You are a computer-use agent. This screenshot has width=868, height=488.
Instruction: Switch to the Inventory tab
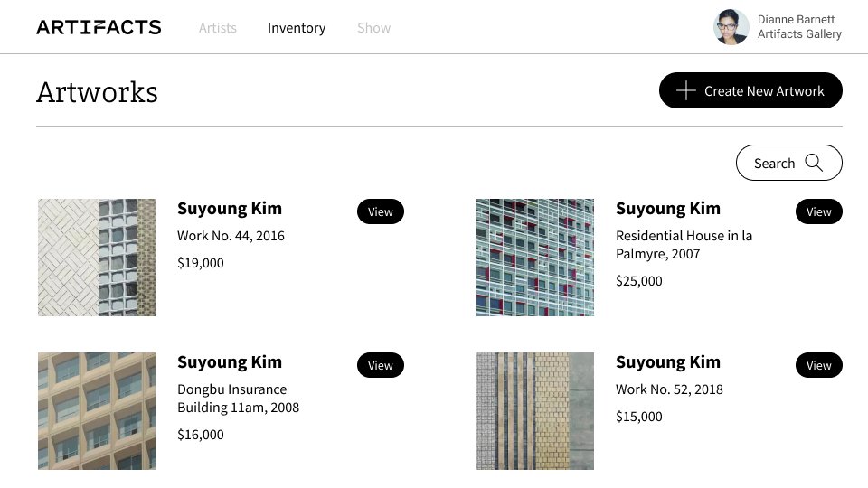[297, 28]
